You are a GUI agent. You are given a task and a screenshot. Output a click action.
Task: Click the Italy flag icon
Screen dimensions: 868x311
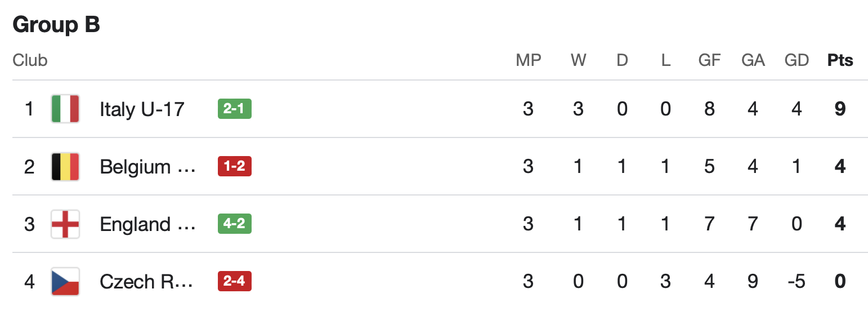click(x=65, y=109)
